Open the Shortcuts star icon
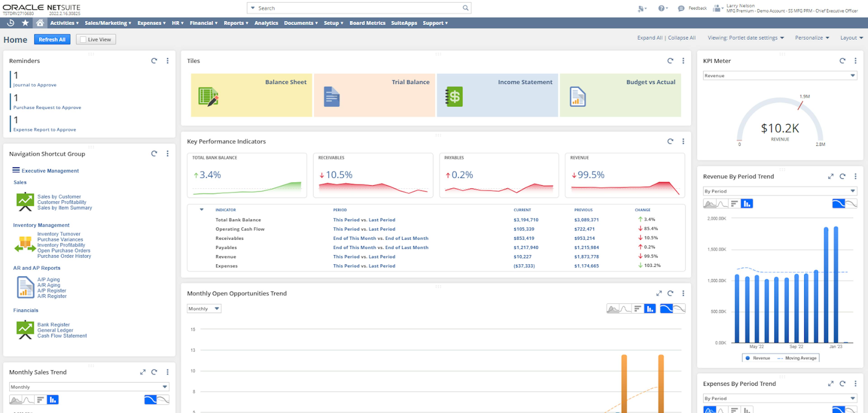Viewport: 868px width, 413px height. (x=25, y=23)
